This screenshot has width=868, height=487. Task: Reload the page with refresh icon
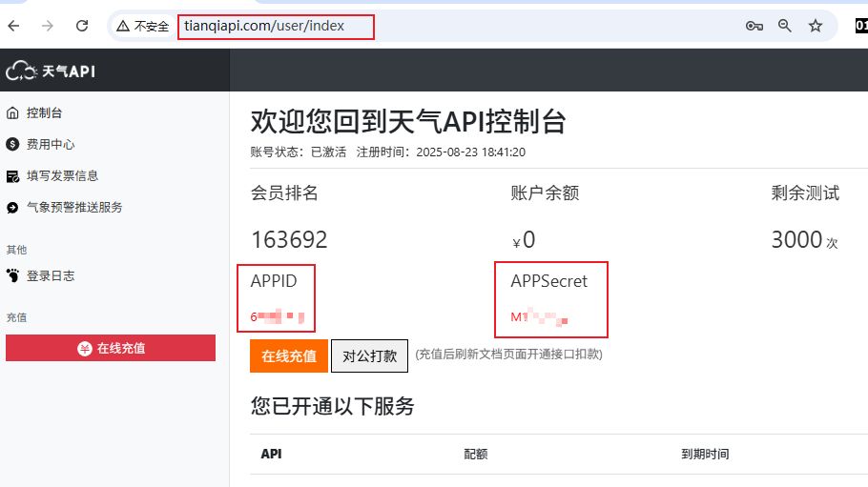[82, 26]
